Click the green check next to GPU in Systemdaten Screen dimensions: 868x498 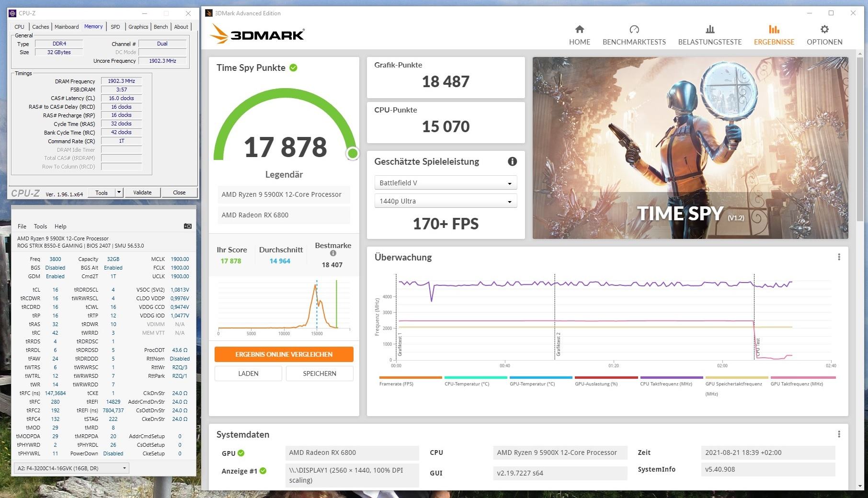[x=241, y=453]
